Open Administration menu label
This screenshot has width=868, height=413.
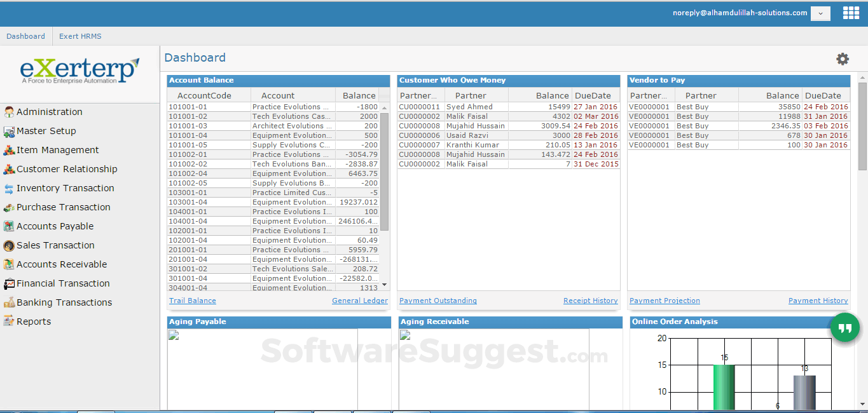pyautogui.click(x=50, y=112)
